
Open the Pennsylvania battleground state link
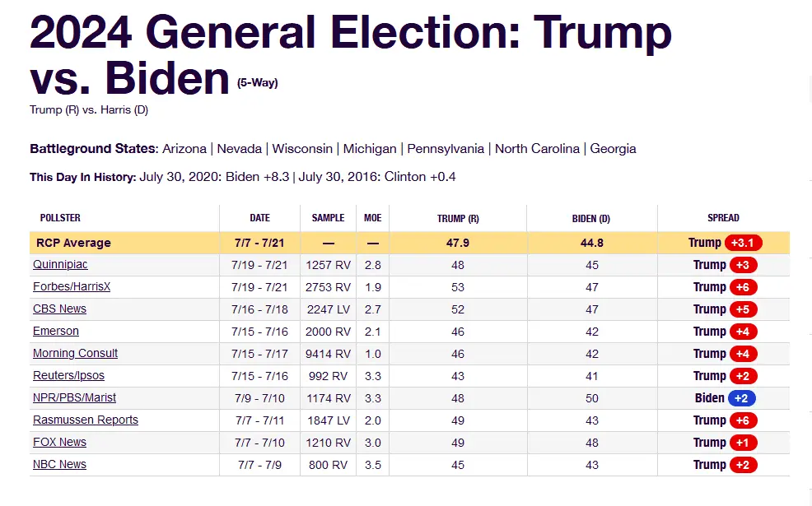[446, 149]
